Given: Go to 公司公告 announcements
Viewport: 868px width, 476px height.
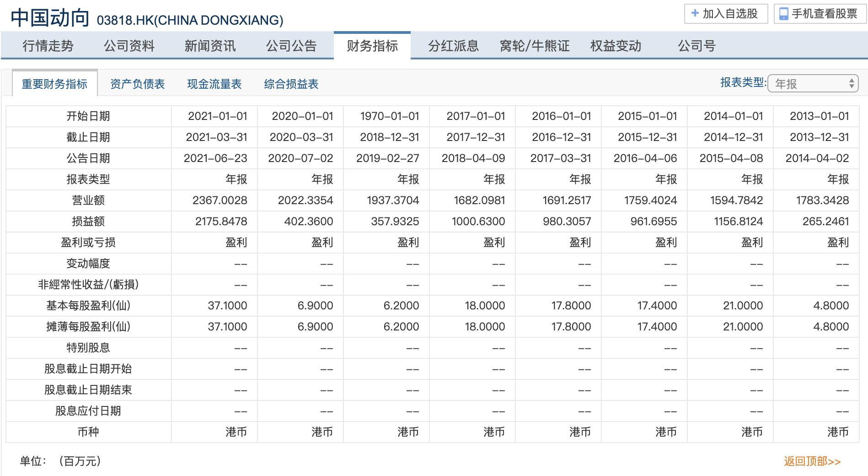Looking at the screenshot, I should click(x=291, y=46).
